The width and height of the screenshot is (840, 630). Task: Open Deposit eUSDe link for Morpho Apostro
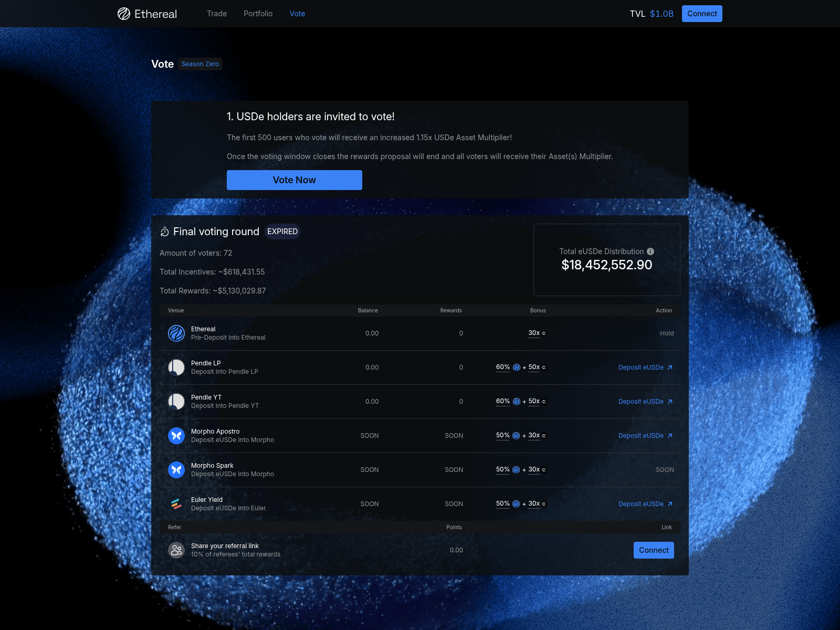point(646,436)
